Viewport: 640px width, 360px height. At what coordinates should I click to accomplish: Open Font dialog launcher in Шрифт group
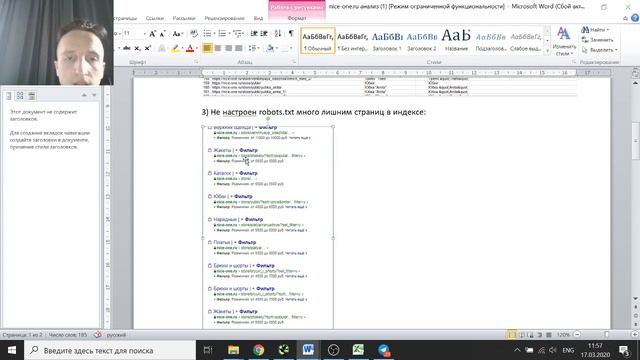coord(196,62)
